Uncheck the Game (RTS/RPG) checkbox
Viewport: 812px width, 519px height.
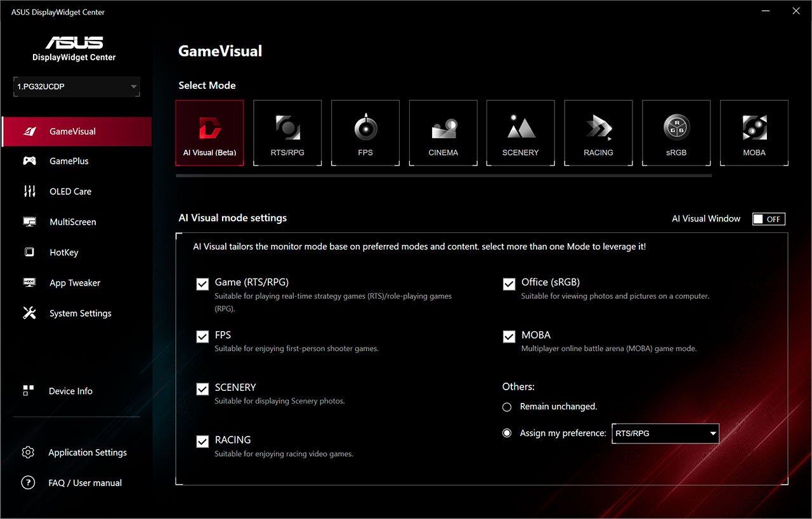point(202,284)
